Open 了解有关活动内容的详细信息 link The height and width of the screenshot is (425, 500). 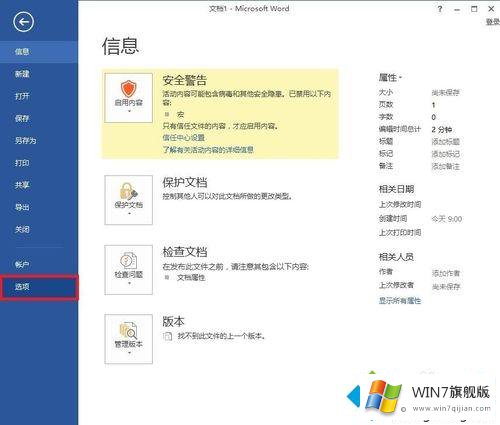208,150
